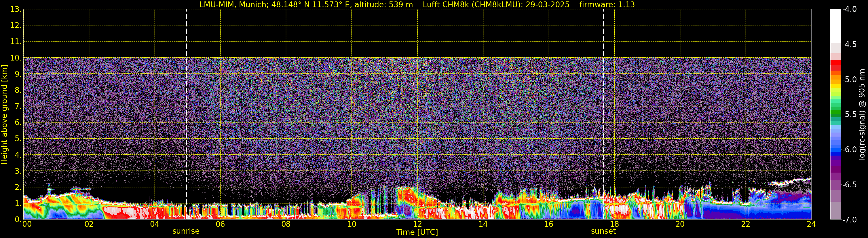Click time axis tick label '12'
Image resolution: width=868 pixels, height=238 pixels.
(x=417, y=224)
